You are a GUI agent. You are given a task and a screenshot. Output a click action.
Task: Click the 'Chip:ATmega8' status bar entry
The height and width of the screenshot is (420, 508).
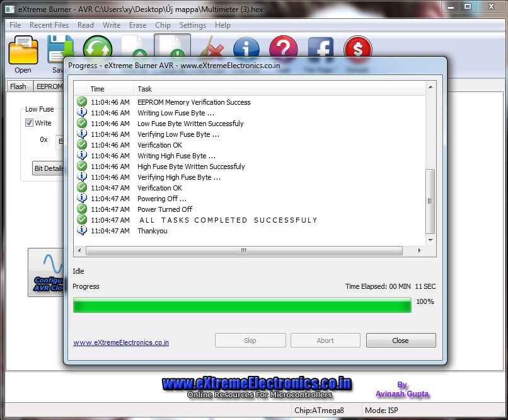319,411
